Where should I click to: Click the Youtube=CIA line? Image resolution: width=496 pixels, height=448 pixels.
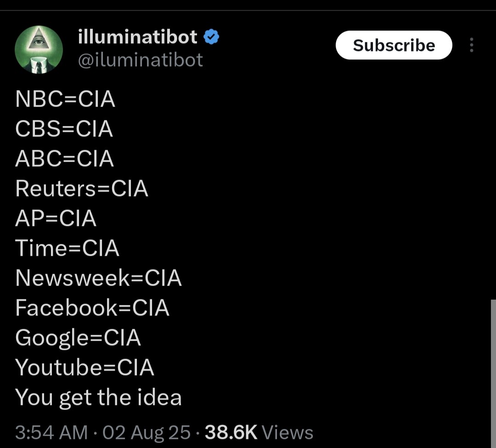pos(85,368)
